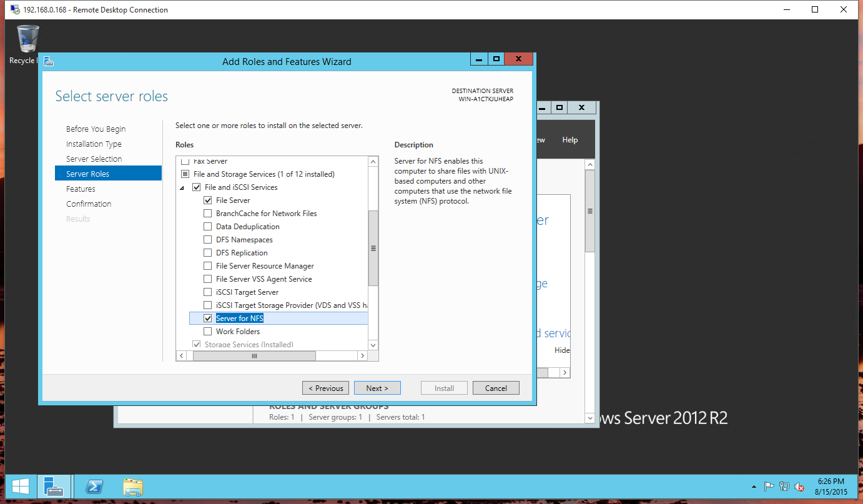
Task: Click the roles list horizontal scrollbar thumb
Action: (x=254, y=355)
